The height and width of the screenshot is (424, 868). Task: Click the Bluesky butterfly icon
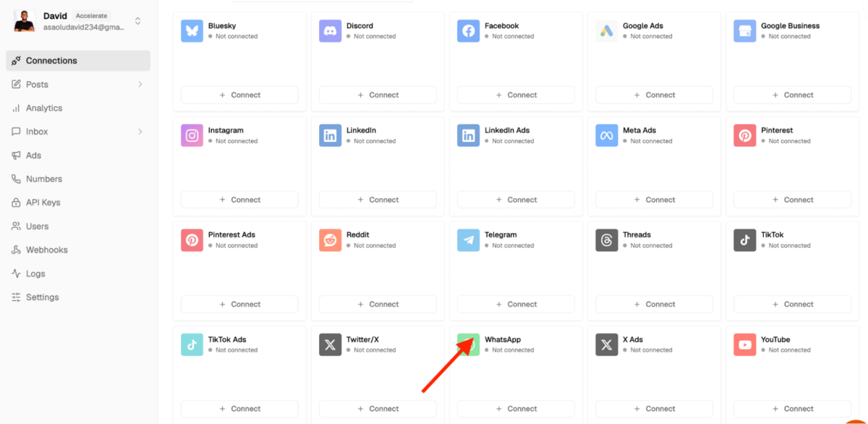pyautogui.click(x=192, y=31)
